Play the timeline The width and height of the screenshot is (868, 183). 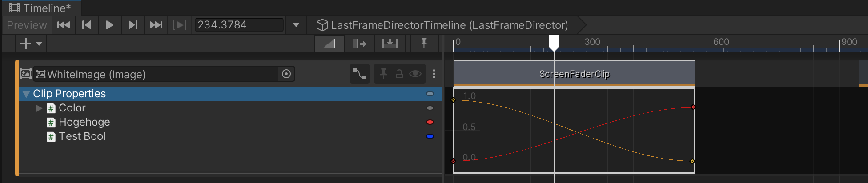pos(109,25)
